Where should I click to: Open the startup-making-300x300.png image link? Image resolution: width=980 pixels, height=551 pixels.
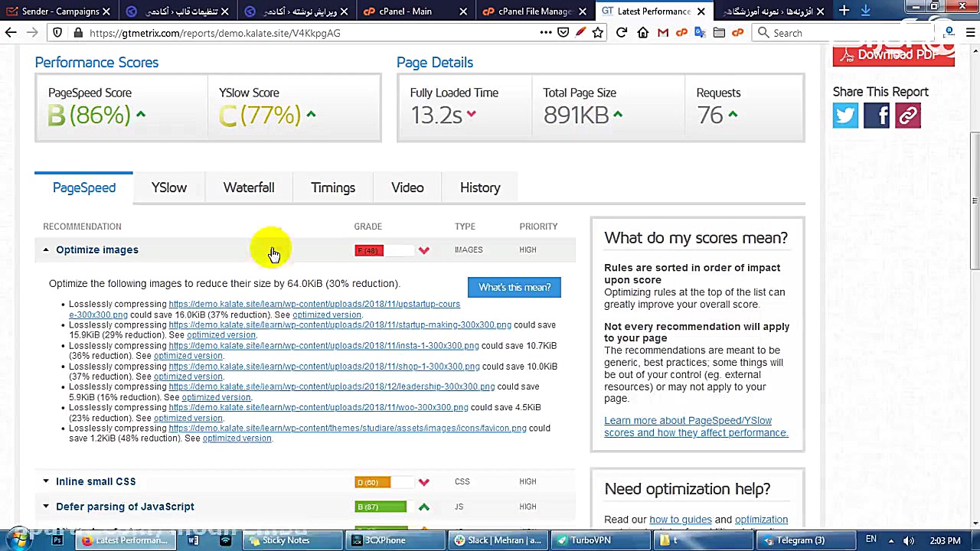pyautogui.click(x=340, y=324)
